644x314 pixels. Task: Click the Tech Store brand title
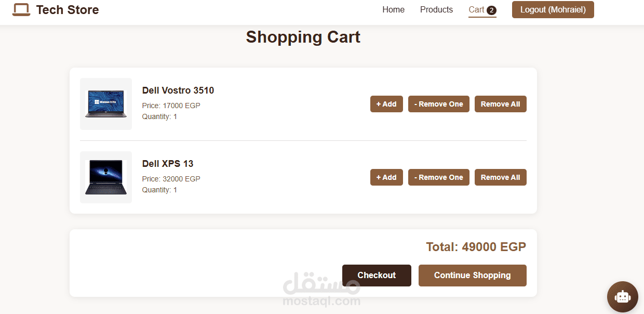68,10
